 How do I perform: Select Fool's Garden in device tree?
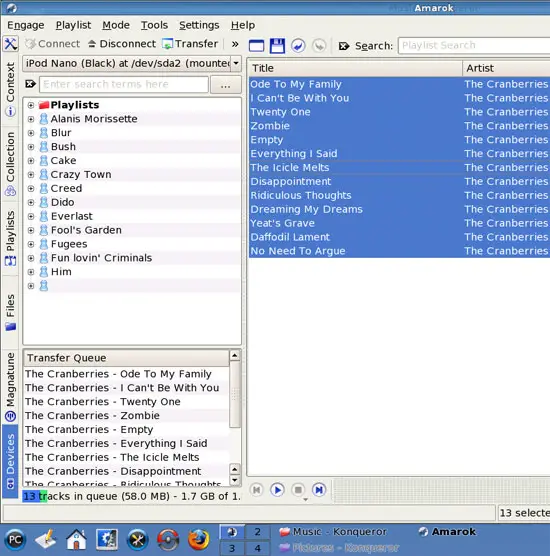coord(86,230)
